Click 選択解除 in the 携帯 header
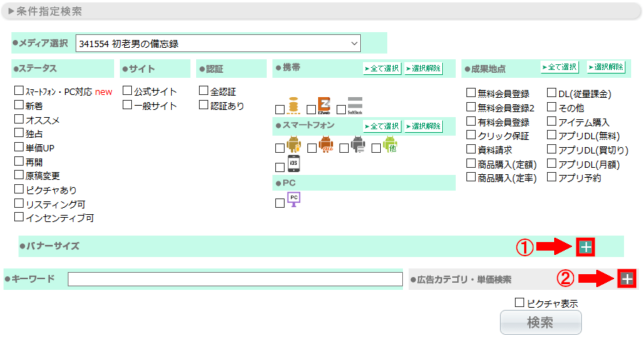The height and width of the screenshot is (337, 644). (424, 69)
